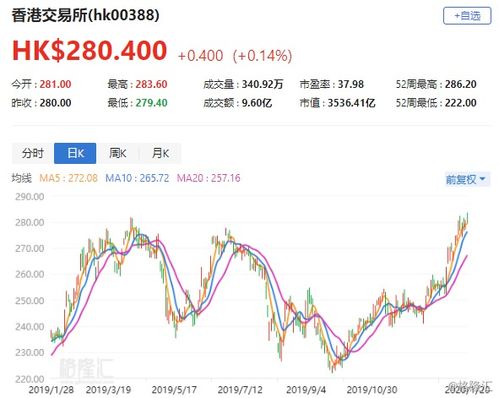499x398 pixels.
Task: Click the 270.00 y-axis label
Action: point(29,248)
